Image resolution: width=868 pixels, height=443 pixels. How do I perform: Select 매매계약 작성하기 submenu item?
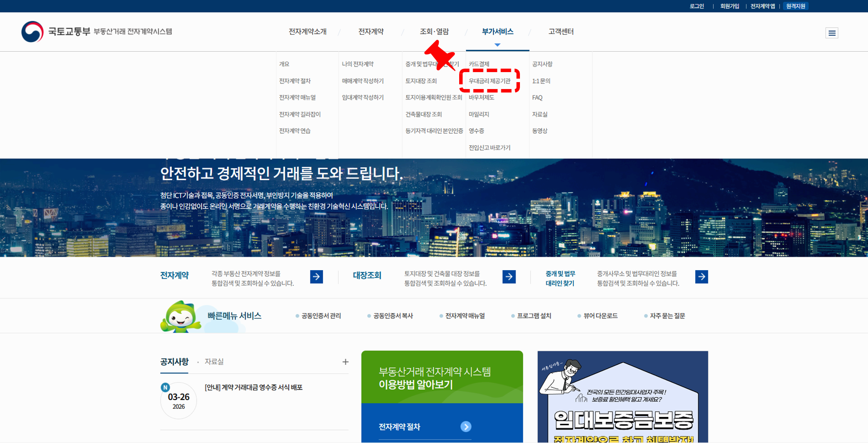click(363, 81)
